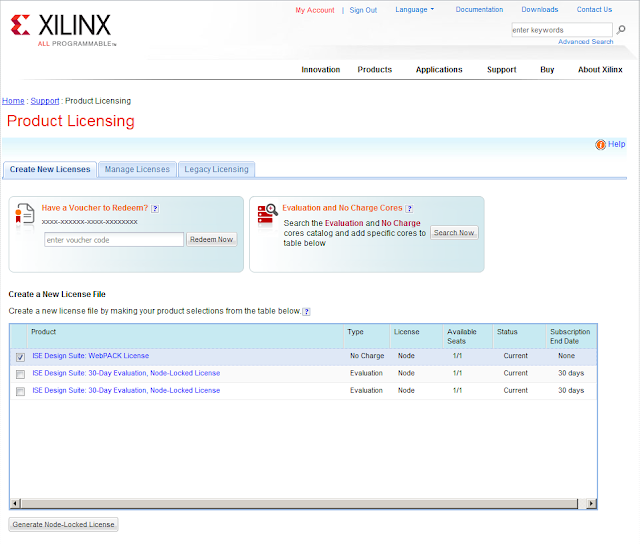This screenshot has height=545, width=640.
Task: Click the No Charge type cell
Action: click(367, 356)
